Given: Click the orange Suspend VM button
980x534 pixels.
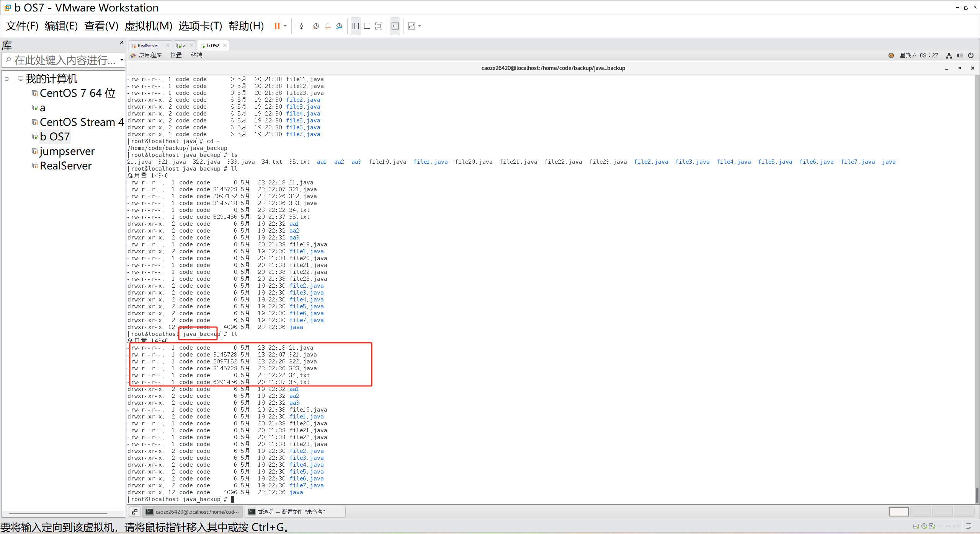Looking at the screenshot, I should (277, 26).
